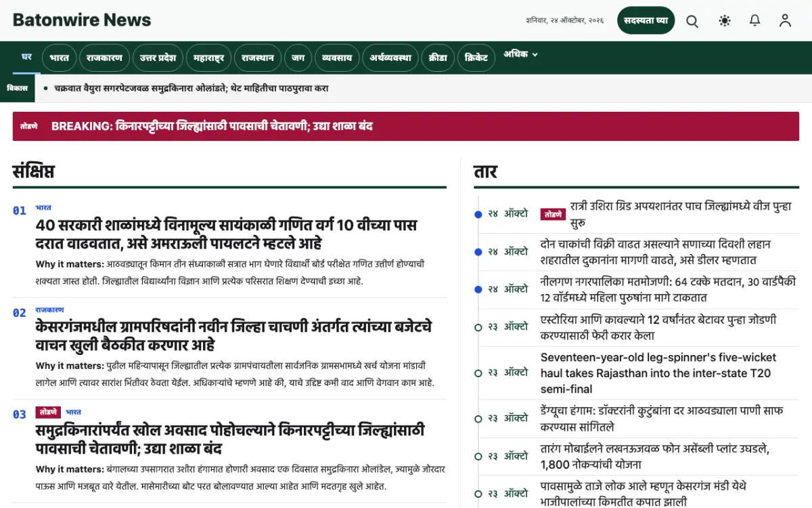Expand the अधिक more dropdown
The image size is (812, 508).
[x=520, y=54]
